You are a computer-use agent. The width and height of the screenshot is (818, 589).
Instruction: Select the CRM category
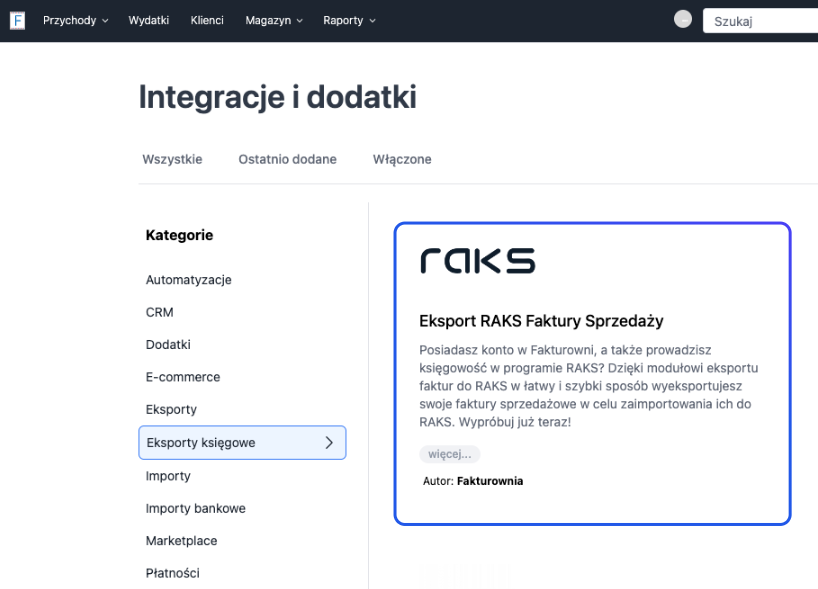click(159, 312)
